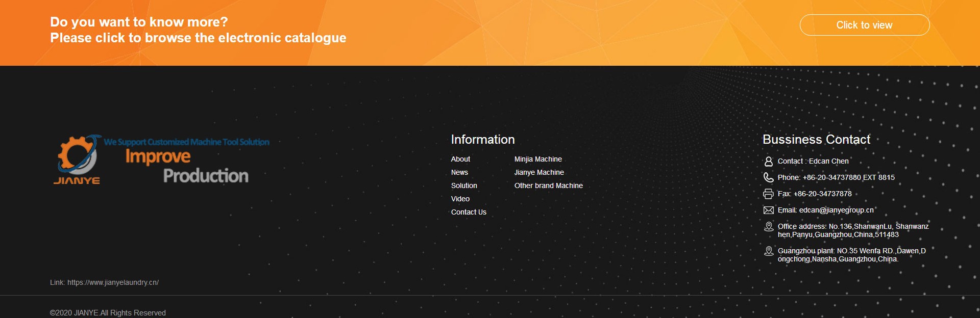Select Other brand Machine link
Image resolution: width=980 pixels, height=318 pixels.
tap(548, 185)
